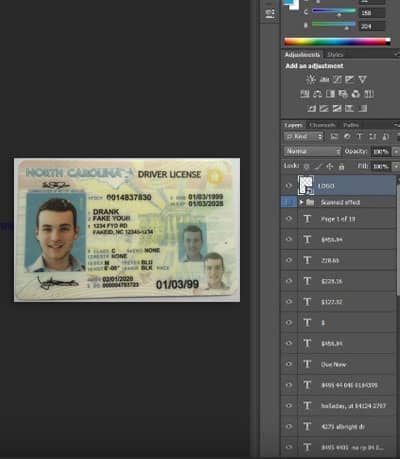
Task: Click the T icon of Due Now layer
Action: (307, 364)
